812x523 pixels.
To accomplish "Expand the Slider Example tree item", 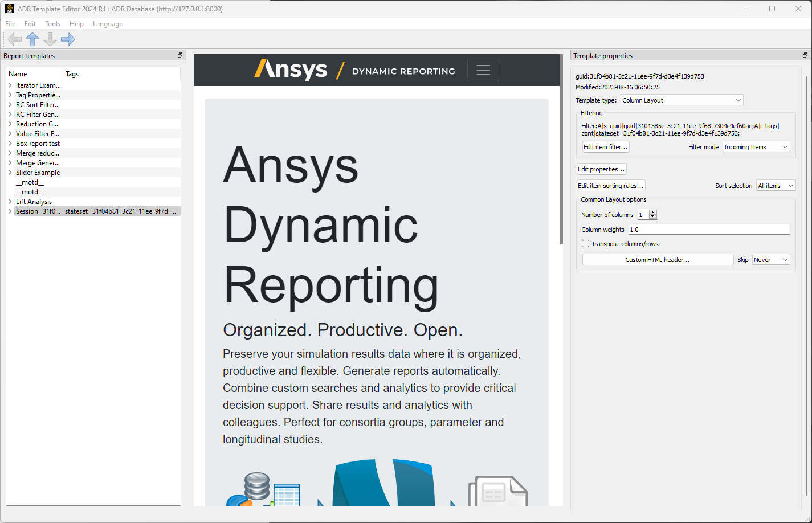I will coord(10,173).
